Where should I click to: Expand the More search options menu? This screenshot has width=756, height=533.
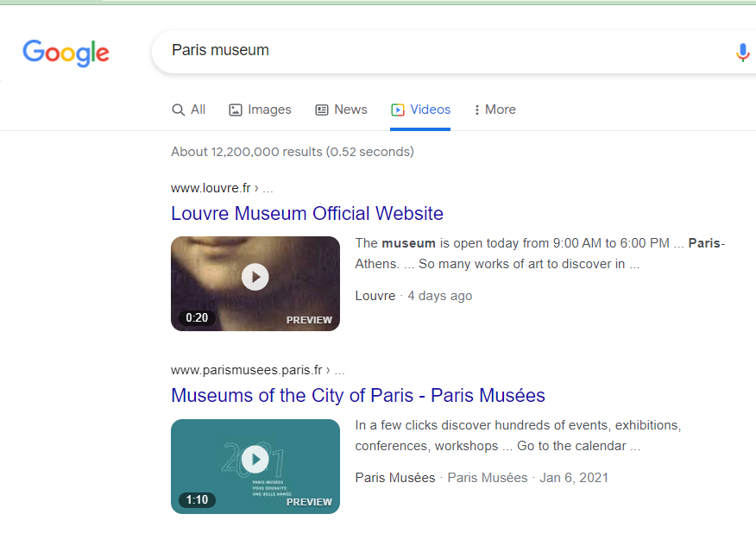495,110
